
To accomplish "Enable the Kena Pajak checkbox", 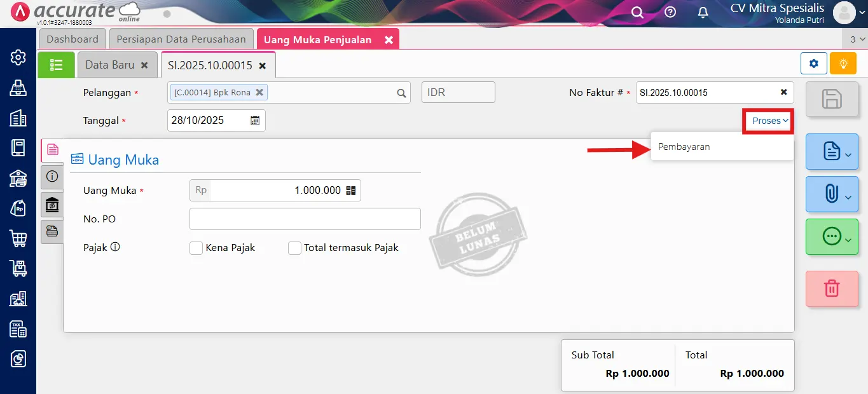I will pyautogui.click(x=196, y=248).
